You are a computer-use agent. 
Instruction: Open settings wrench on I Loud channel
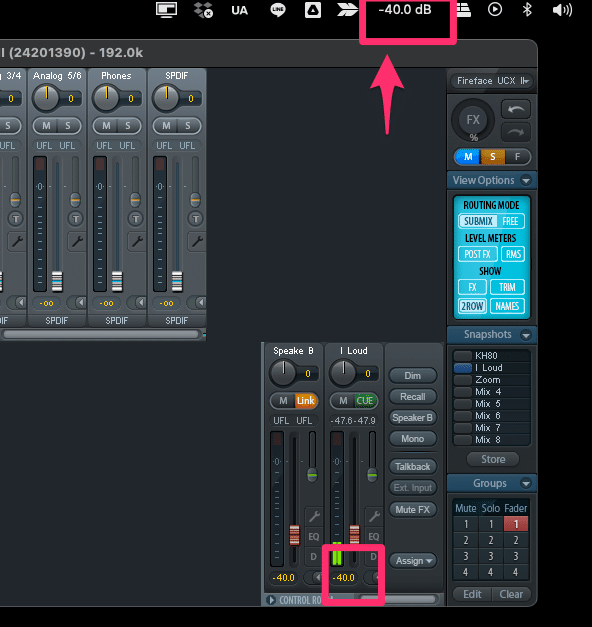click(x=374, y=516)
